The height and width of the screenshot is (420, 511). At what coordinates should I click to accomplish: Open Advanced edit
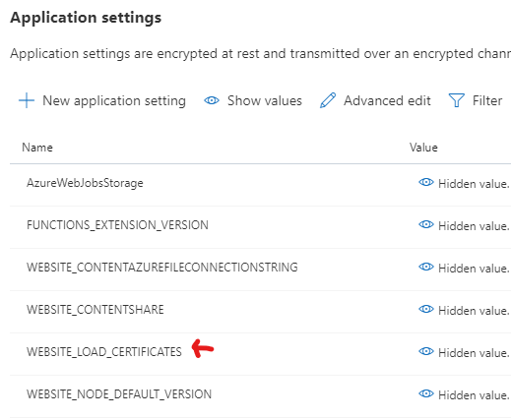[x=387, y=100]
